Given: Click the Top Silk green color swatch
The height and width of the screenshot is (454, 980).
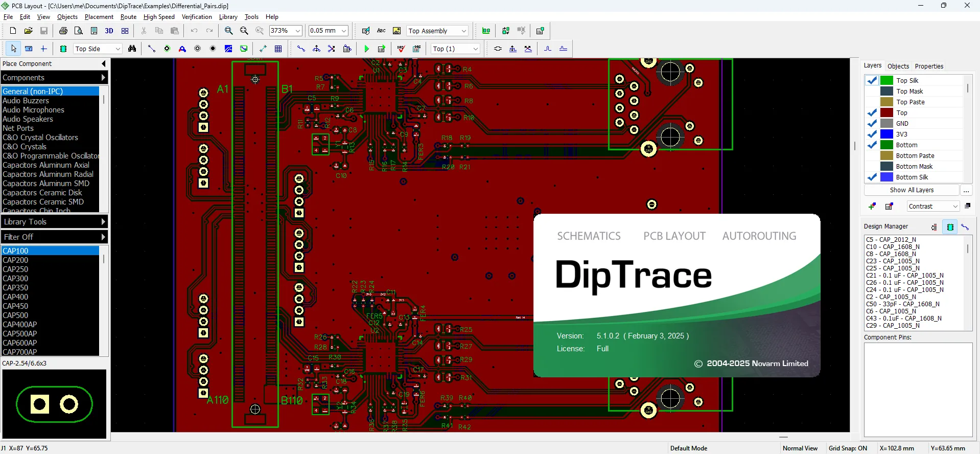Looking at the screenshot, I should (886, 80).
